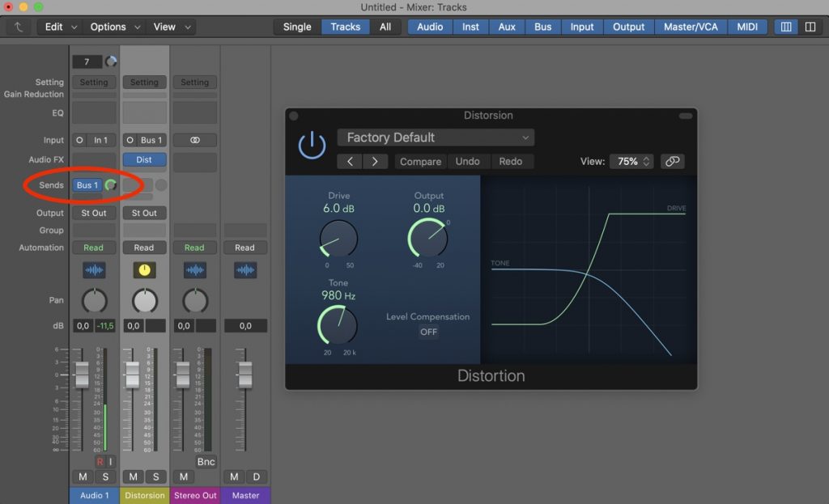
Task: Click the circular knob next to 7
Action: (x=110, y=61)
